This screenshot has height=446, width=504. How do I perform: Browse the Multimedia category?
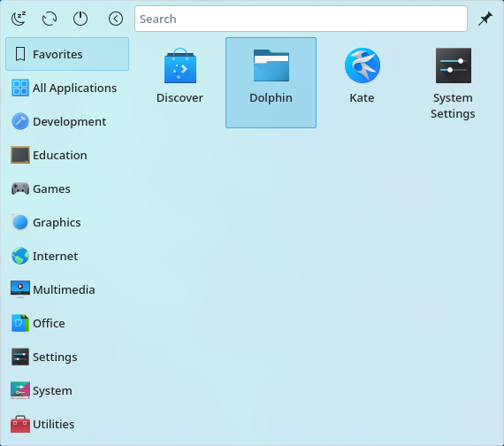pos(67,289)
